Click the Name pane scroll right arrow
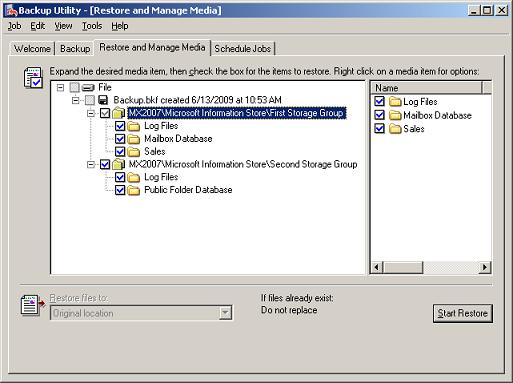 click(485, 267)
